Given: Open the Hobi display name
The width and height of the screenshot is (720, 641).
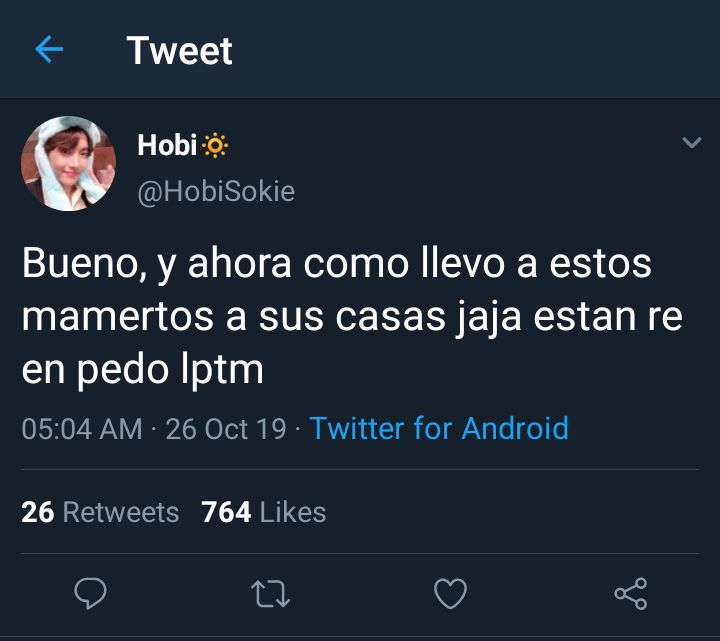Looking at the screenshot, I should tap(167, 145).
